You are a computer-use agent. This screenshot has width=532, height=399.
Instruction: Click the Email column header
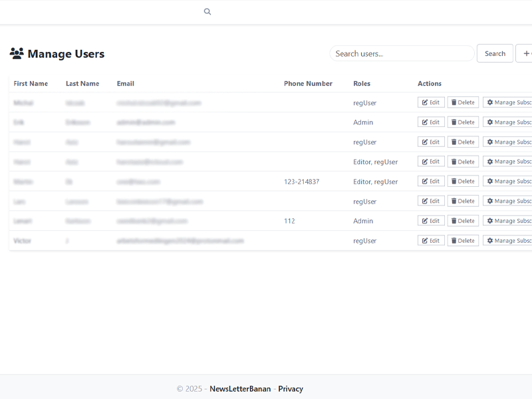126,84
